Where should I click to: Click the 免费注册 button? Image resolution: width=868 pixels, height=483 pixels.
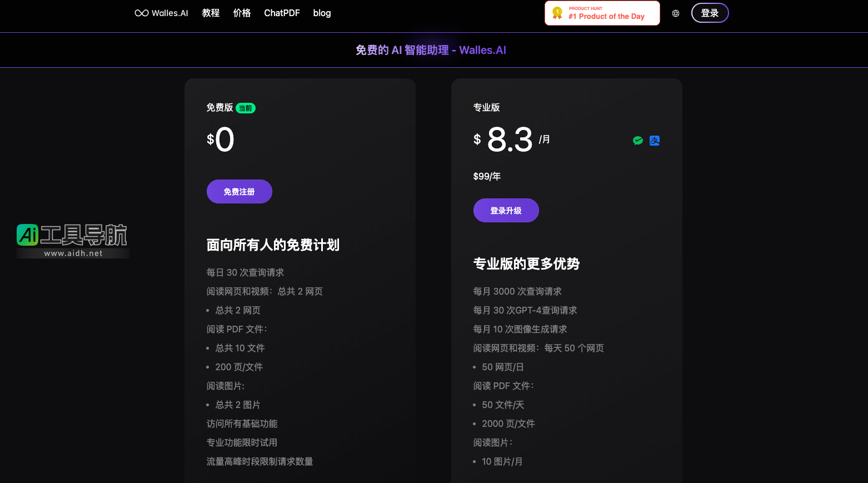click(x=239, y=192)
